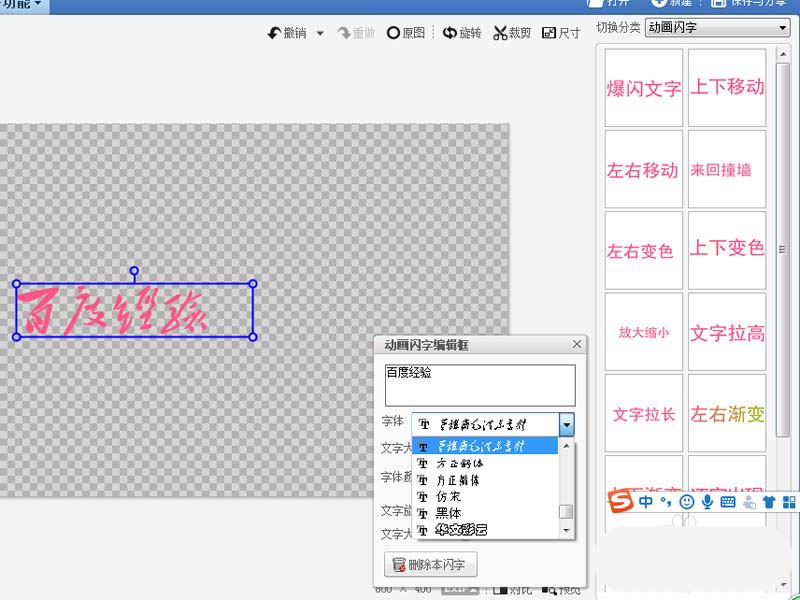
Task: Click the 预览 preview button
Action: click(561, 590)
